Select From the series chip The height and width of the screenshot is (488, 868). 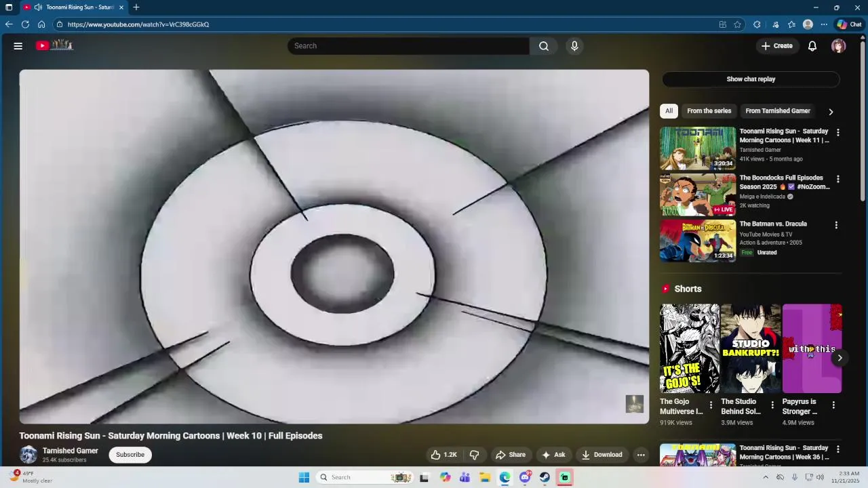point(709,111)
